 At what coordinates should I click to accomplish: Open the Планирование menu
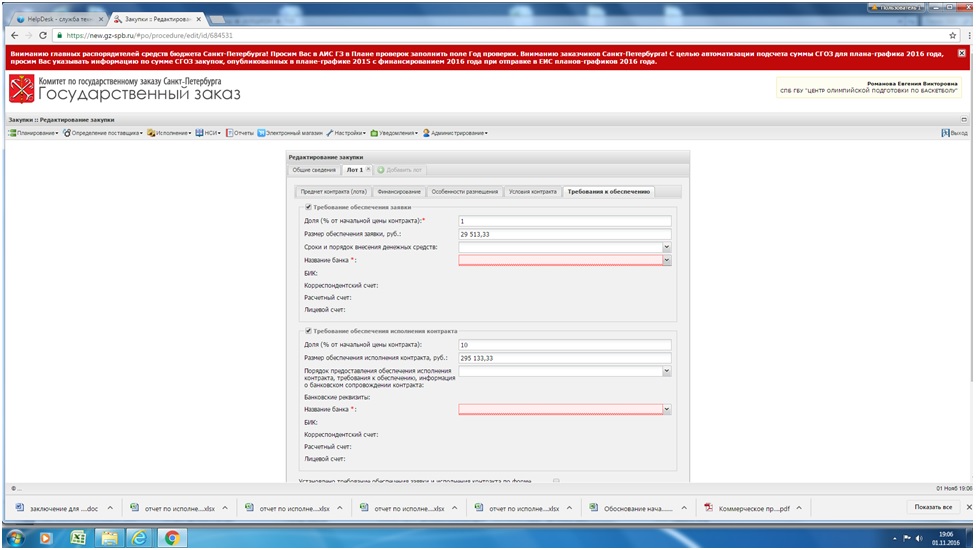pos(34,133)
